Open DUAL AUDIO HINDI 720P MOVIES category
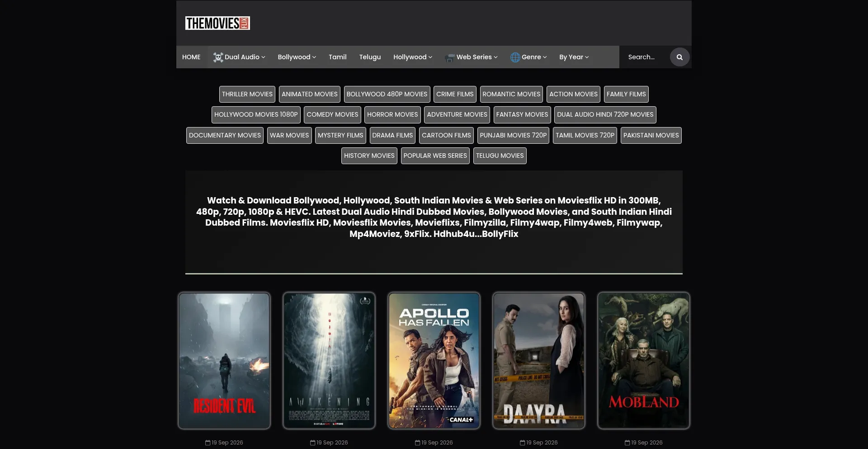The image size is (868, 449). click(x=605, y=115)
